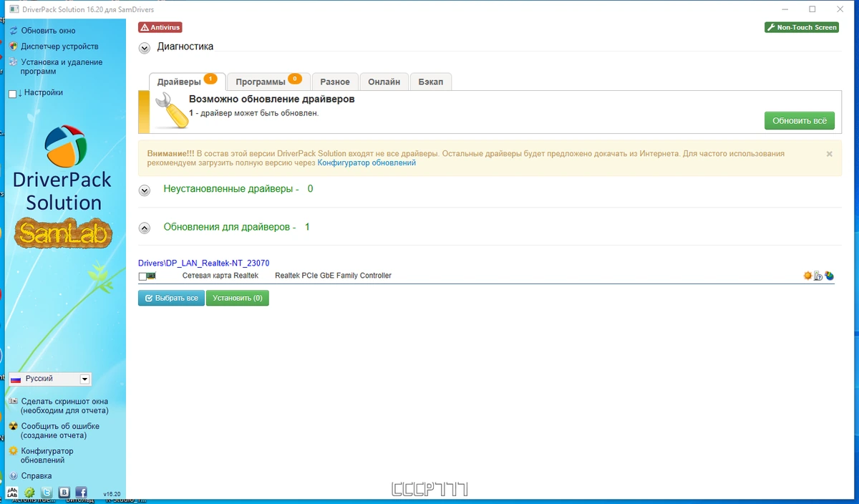Click the DriverPack Solution logo

[62, 168]
